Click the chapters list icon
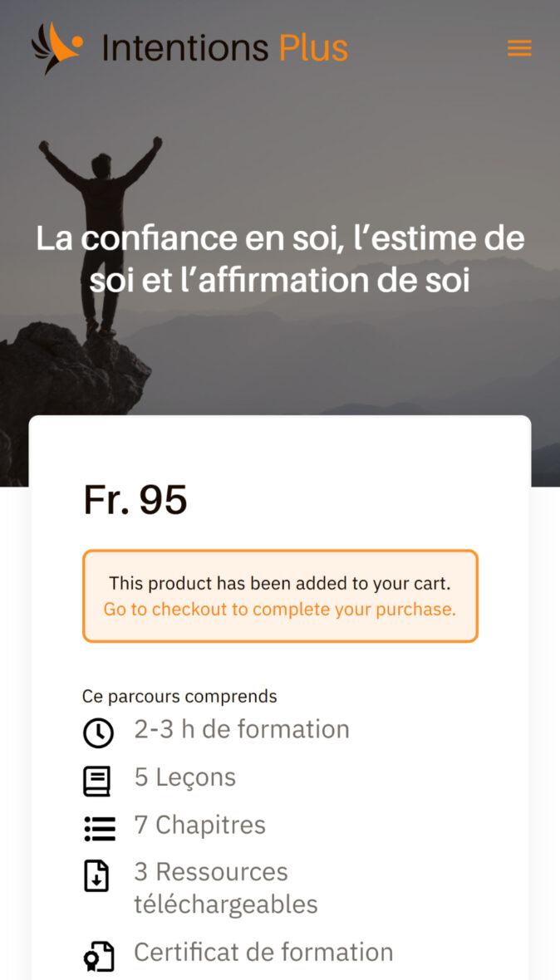560x980 pixels. 98,827
